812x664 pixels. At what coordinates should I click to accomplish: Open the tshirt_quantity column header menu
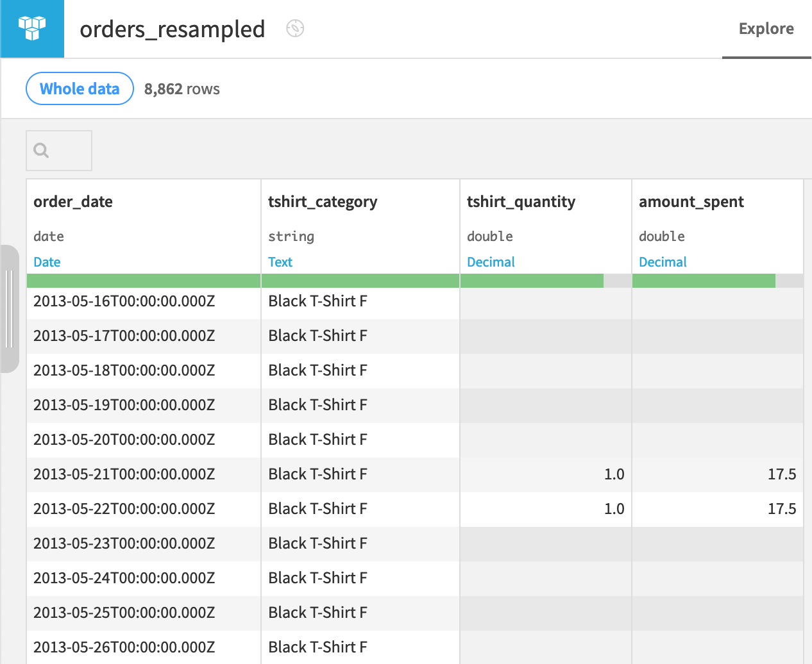coord(520,201)
